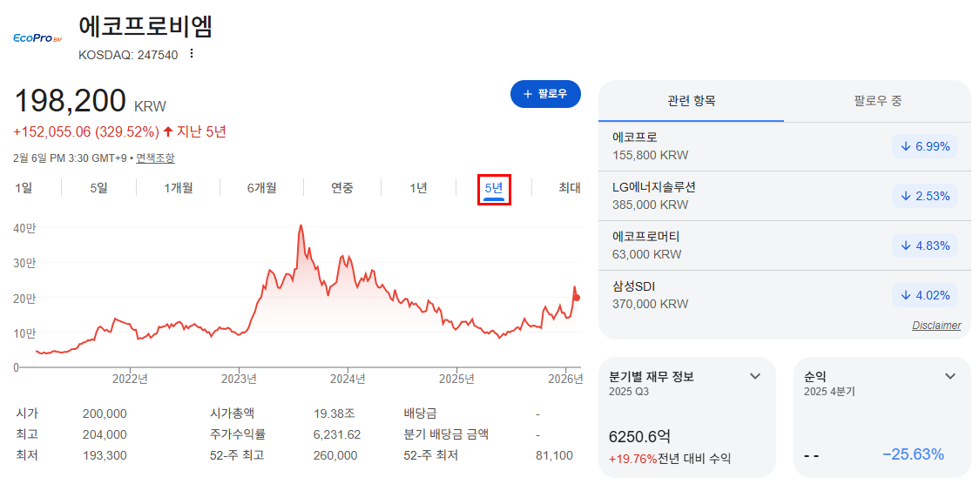Open the LG에너지솔루션 related stock row
The width and height of the screenshot is (980, 484).
[x=784, y=196]
